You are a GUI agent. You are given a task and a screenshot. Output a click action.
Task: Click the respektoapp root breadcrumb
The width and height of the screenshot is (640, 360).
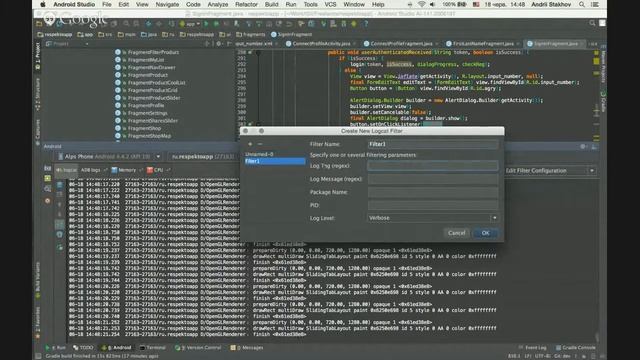point(55,35)
